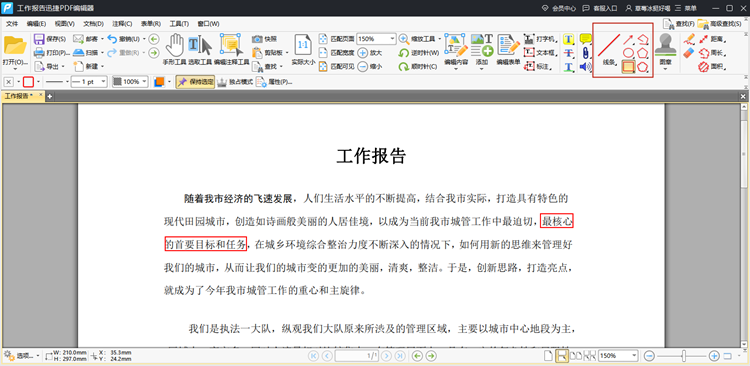Click the Find button (查找(F))
This screenshot has width=750, height=366.
(x=679, y=23)
